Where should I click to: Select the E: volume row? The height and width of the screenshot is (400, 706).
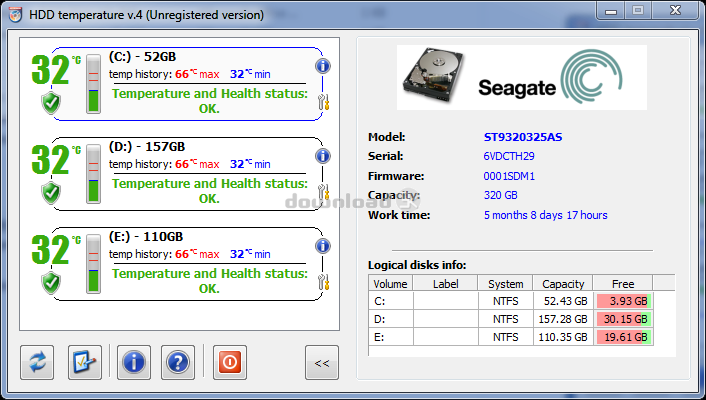tap(511, 337)
